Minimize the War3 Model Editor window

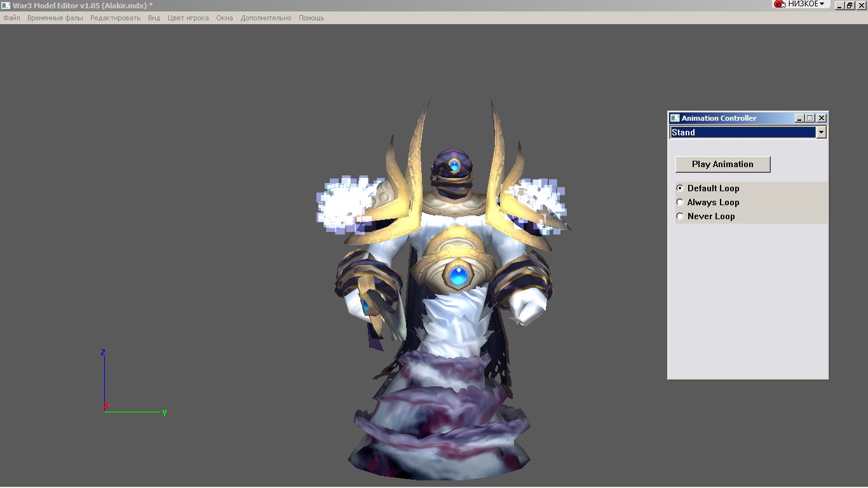coord(839,5)
